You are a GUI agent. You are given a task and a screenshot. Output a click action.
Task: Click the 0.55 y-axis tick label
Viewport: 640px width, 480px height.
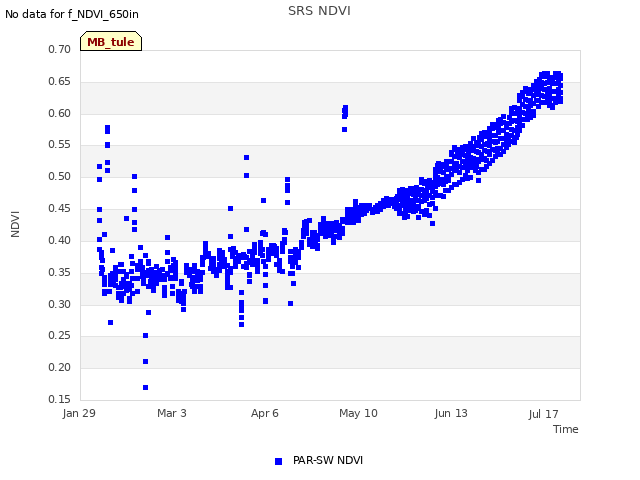60,144
